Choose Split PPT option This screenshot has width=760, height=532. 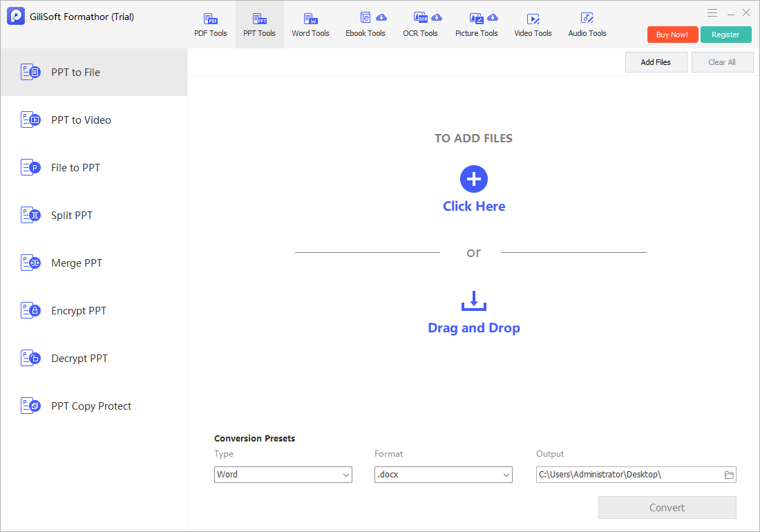(x=94, y=215)
